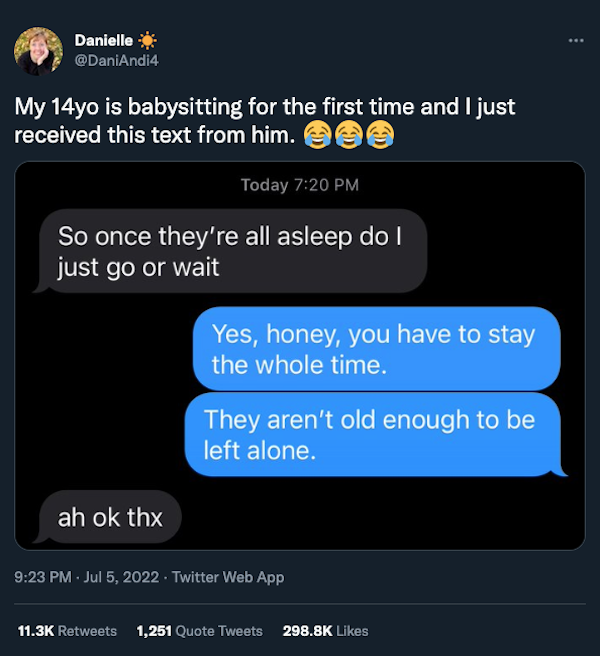This screenshot has width=600, height=656.
Task: Click the last laughing-crying emoji
Action: tap(379, 134)
